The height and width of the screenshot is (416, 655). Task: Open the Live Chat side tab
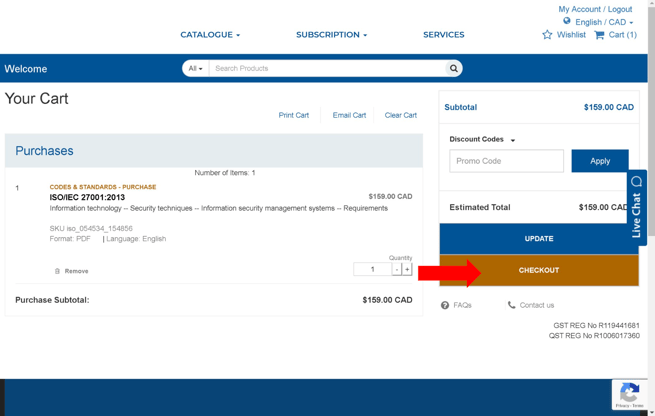point(637,207)
